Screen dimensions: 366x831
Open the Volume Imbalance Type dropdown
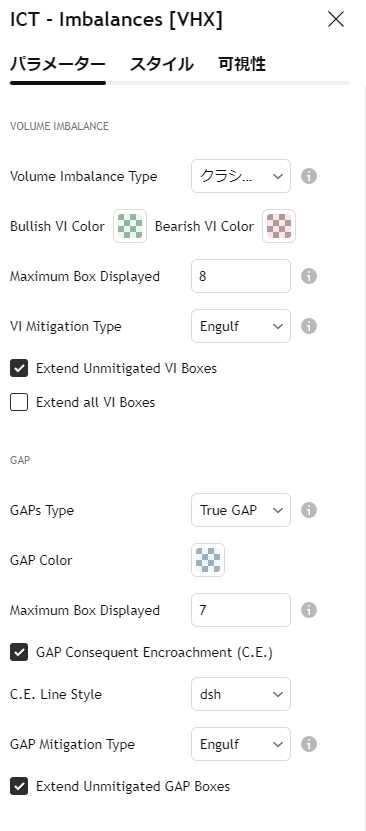(x=241, y=176)
